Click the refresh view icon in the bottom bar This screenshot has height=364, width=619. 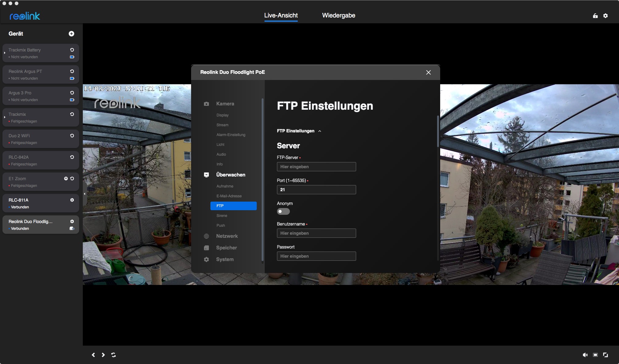coord(113,355)
